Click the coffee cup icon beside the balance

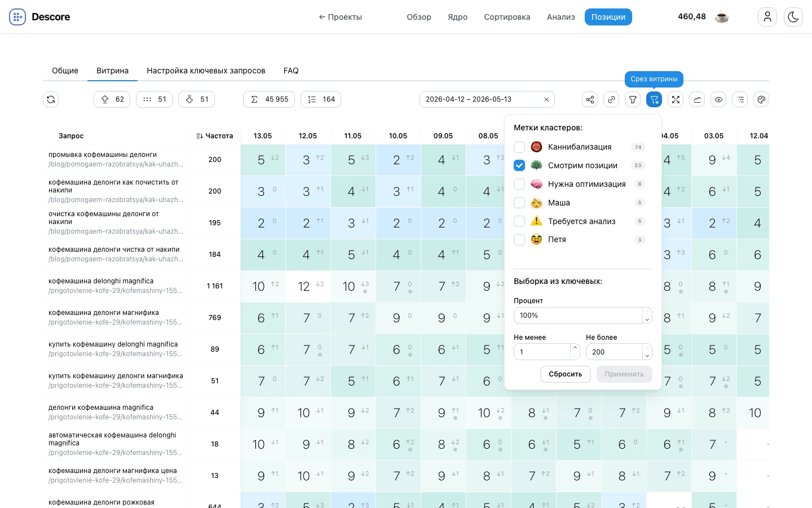coord(722,17)
